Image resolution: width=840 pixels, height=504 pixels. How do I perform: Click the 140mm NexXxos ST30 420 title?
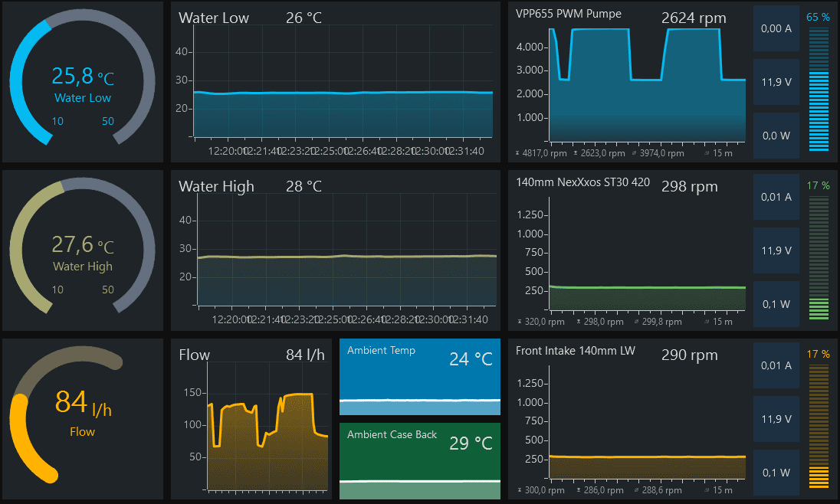(582, 182)
